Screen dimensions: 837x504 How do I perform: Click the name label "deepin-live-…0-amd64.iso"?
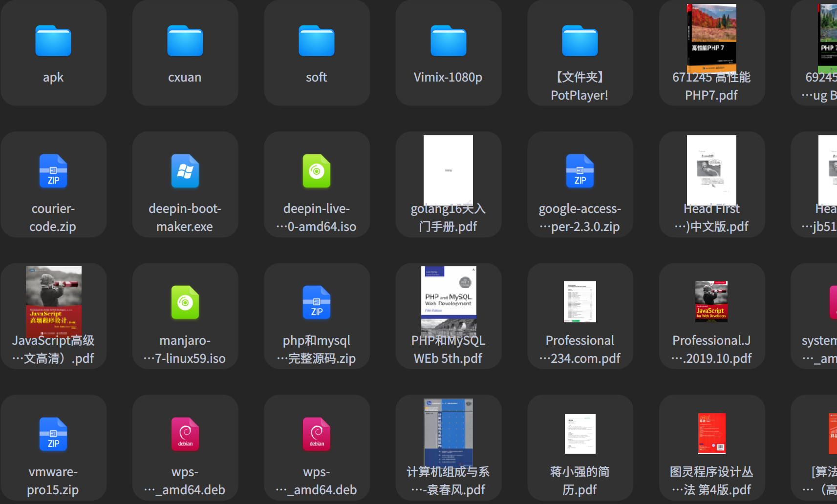pyautogui.click(x=317, y=217)
